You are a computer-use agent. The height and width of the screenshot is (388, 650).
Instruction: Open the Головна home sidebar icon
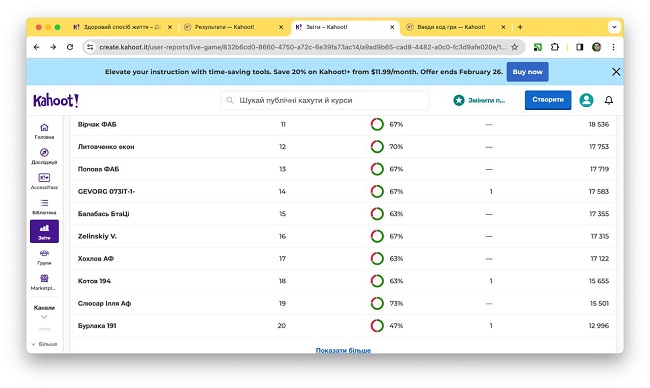(44, 131)
